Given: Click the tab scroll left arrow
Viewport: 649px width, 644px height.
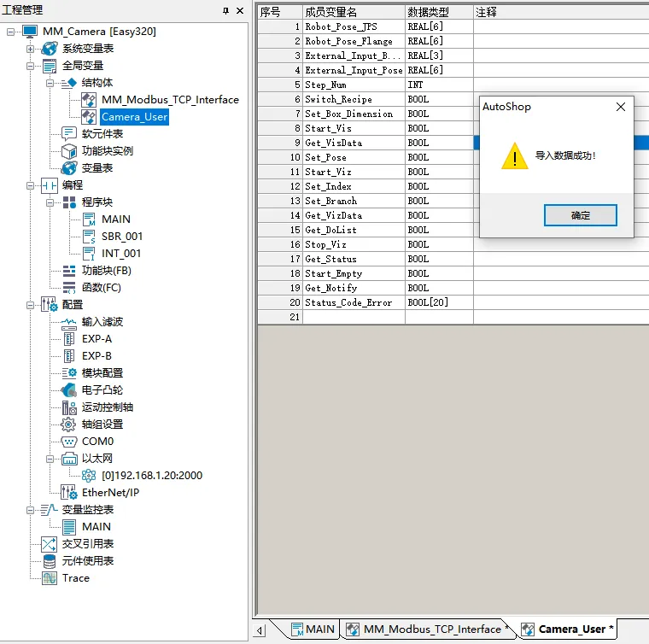Looking at the screenshot, I should coord(260,630).
